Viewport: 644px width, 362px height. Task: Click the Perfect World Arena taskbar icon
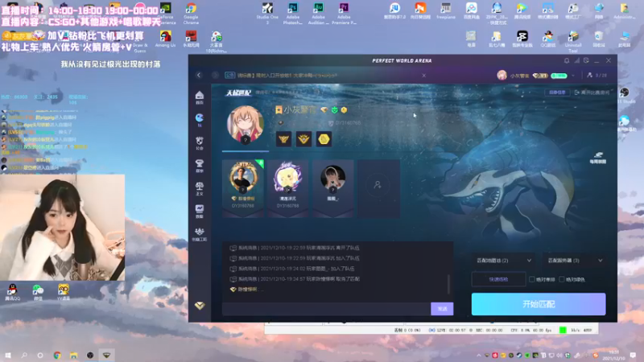coord(106,355)
